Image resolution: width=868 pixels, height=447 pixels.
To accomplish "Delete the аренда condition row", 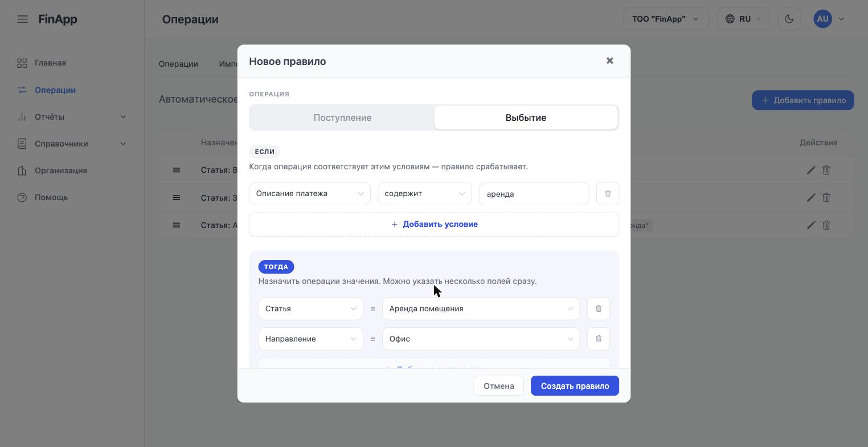I will [608, 194].
